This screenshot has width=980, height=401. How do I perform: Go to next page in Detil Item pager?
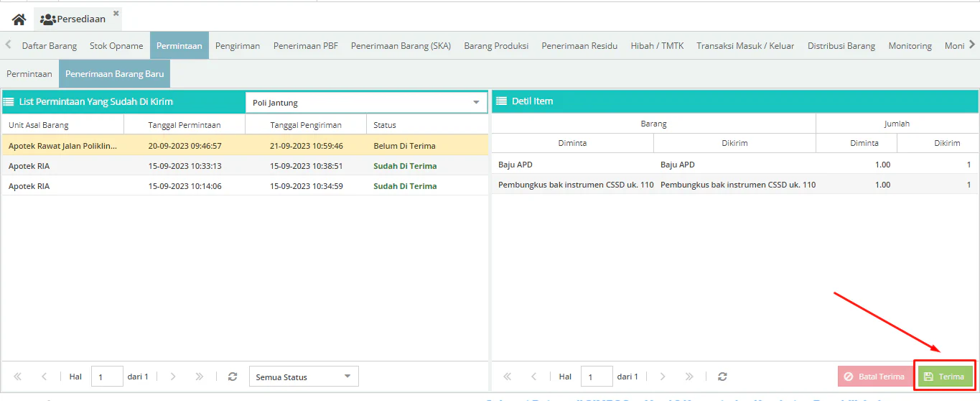(x=663, y=377)
